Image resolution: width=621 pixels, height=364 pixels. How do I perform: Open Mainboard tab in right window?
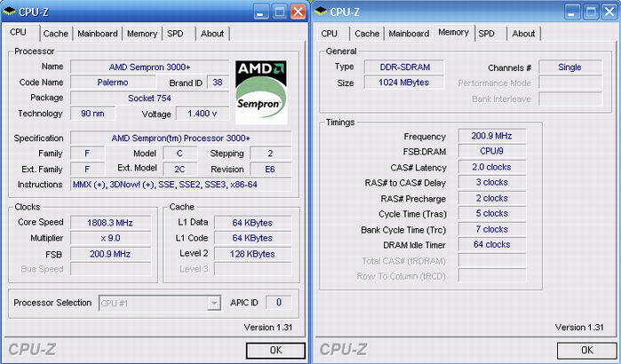[409, 34]
